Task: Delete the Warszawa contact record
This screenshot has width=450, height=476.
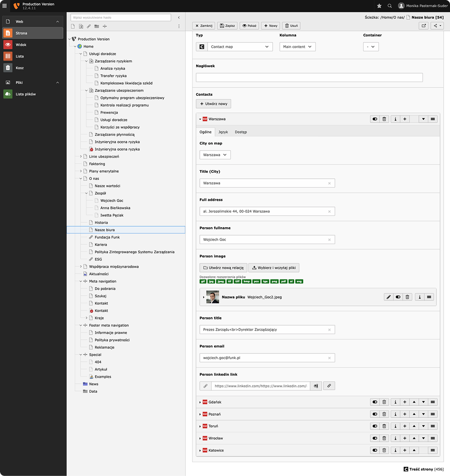Action: 384,119
